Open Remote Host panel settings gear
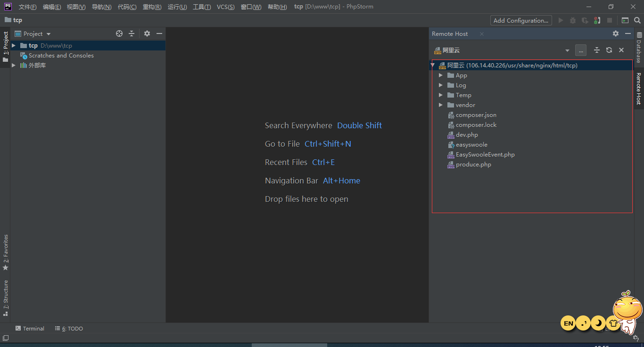This screenshot has height=347, width=644. click(x=616, y=33)
